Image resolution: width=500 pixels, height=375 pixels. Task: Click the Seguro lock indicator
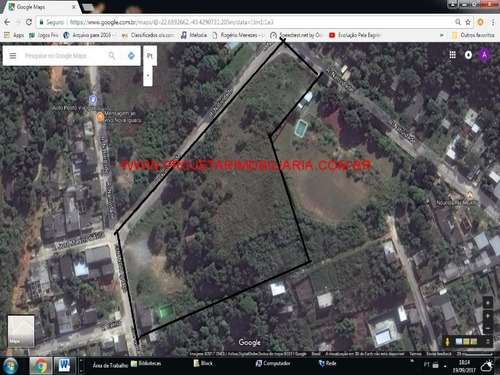[51, 22]
